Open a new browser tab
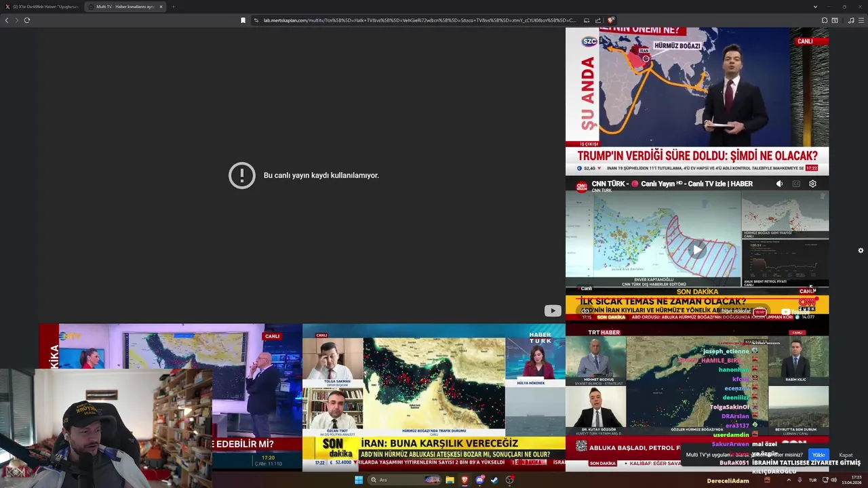The image size is (868, 488). coord(173,7)
